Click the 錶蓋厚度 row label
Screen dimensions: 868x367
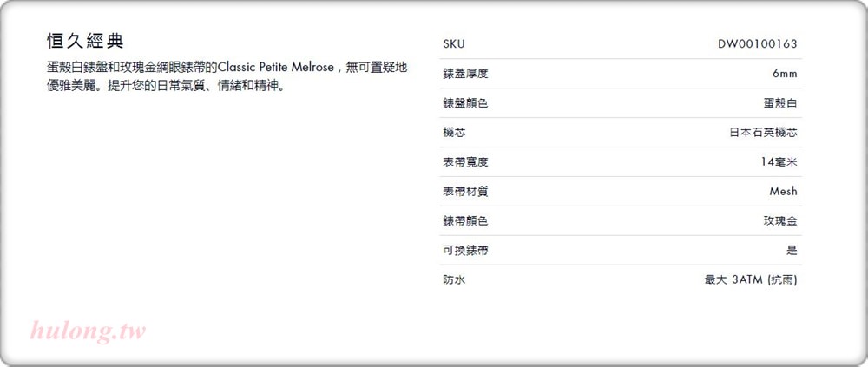(465, 74)
